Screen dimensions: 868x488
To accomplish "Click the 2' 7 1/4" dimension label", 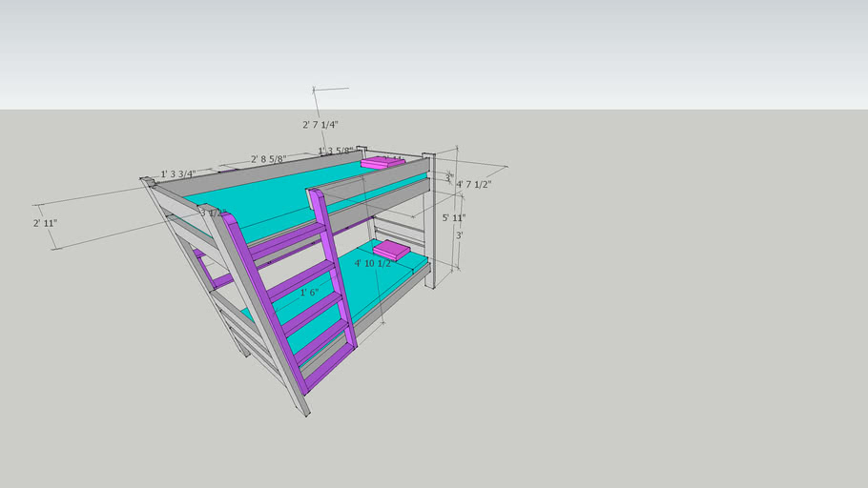I will [x=320, y=125].
